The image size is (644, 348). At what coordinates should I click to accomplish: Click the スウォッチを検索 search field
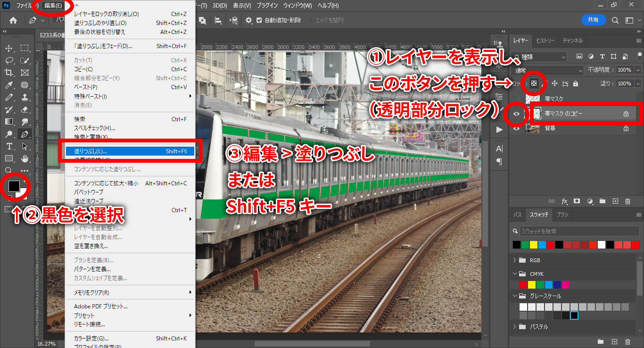click(x=578, y=232)
